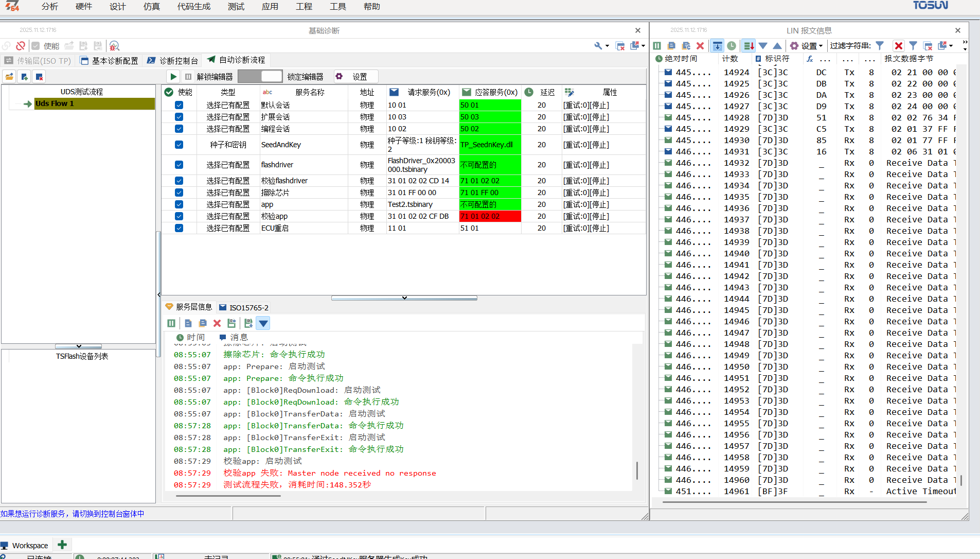Open the diagnostic search tool with magnifier

click(114, 46)
